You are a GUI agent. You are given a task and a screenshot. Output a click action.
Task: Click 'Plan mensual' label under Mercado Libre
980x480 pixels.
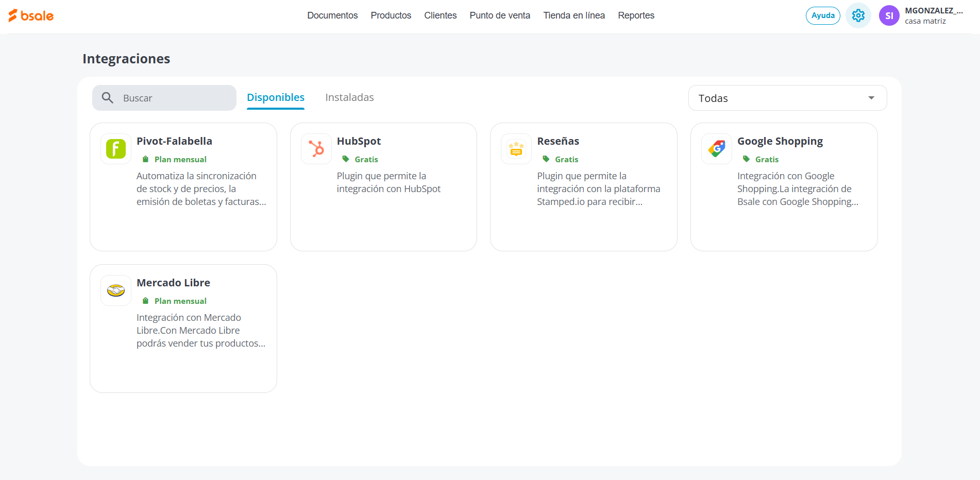point(180,301)
